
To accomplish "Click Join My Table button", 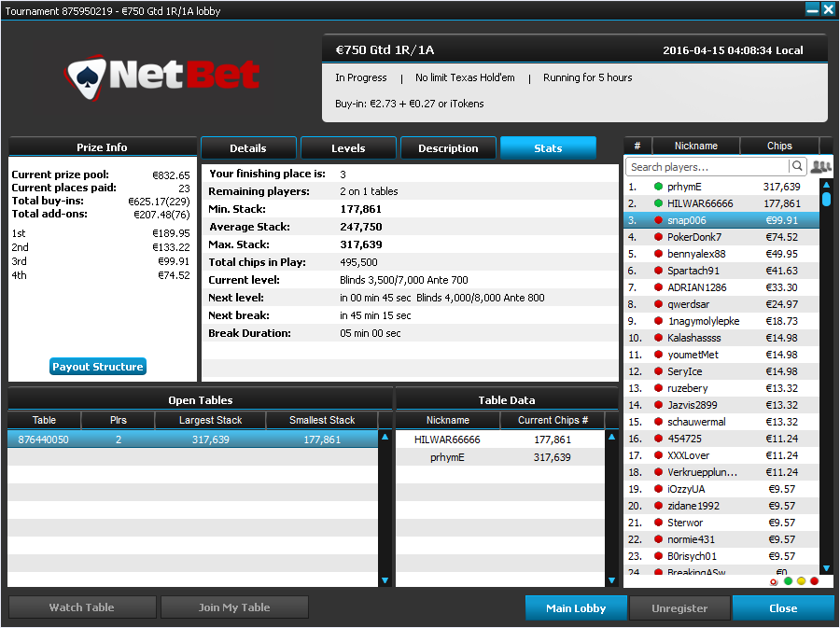I will point(234,607).
